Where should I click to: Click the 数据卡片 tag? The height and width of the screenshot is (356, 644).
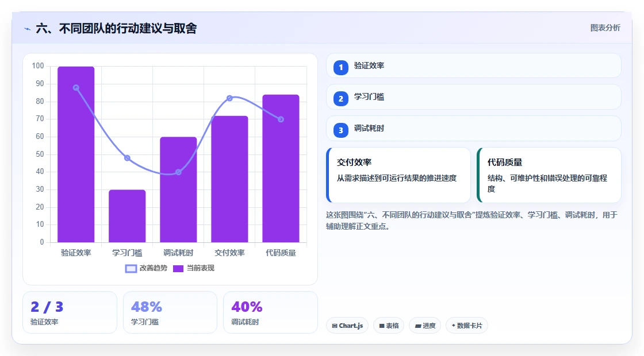pyautogui.click(x=466, y=326)
